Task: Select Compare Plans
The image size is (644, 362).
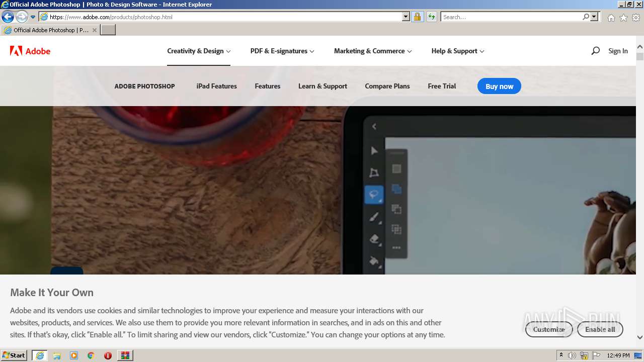Action: click(x=387, y=86)
